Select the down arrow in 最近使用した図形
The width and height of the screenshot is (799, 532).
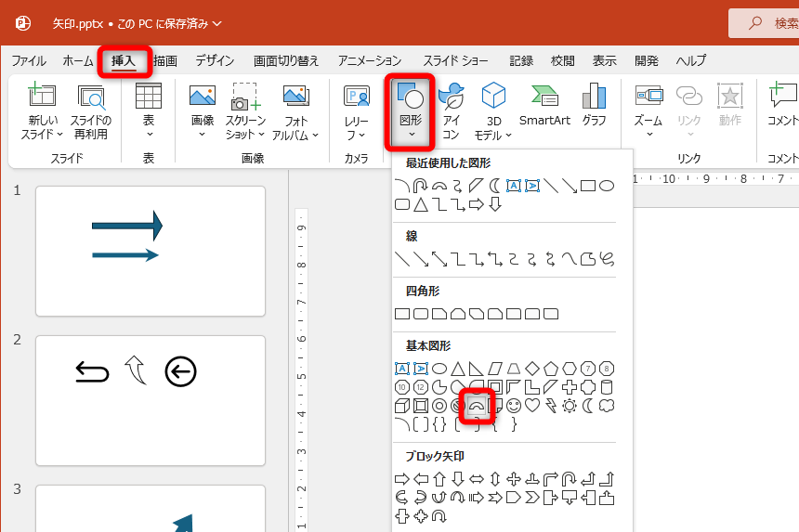[495, 204]
